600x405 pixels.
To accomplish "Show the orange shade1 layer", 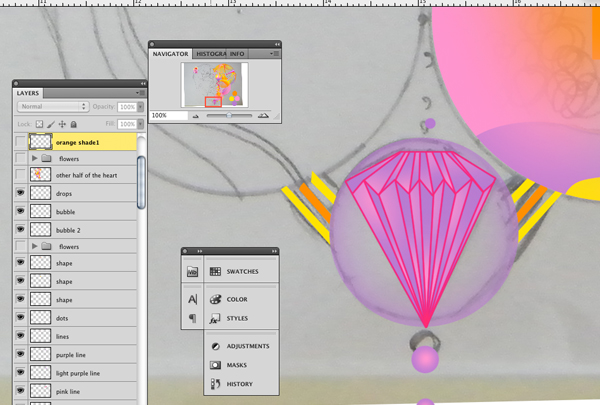I will click(x=21, y=142).
